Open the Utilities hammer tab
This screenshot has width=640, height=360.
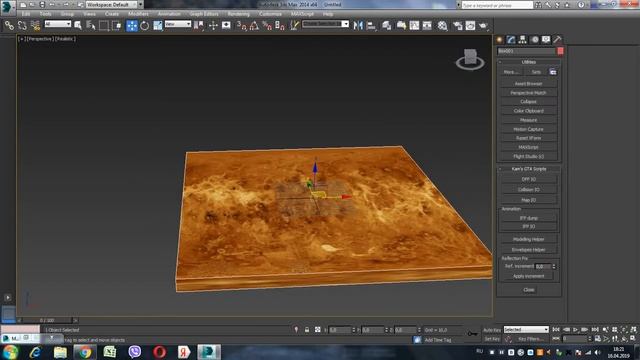tap(557, 40)
